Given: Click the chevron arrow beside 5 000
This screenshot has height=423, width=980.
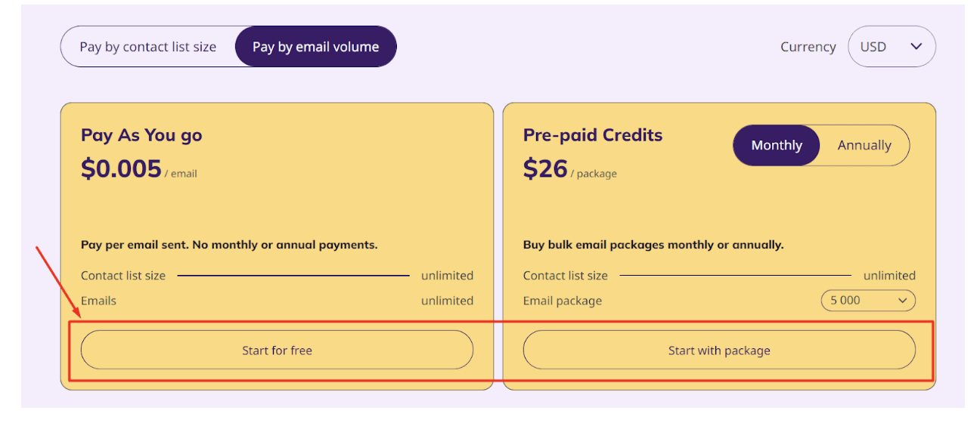Looking at the screenshot, I should [902, 301].
